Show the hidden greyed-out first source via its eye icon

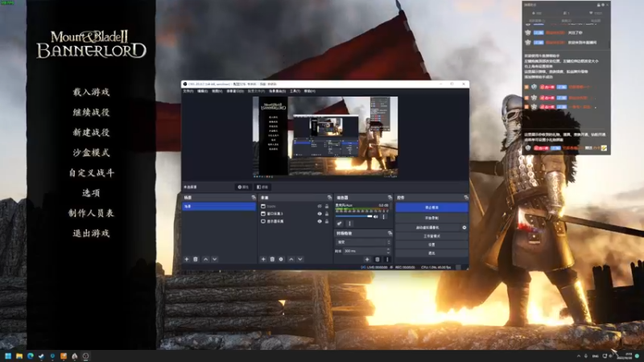[320, 206]
